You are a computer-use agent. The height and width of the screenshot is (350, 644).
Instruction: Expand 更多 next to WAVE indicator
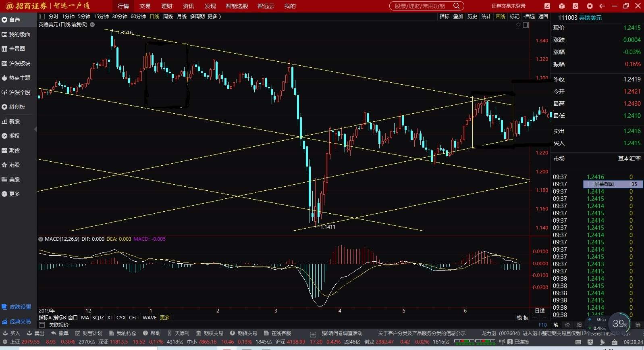click(x=165, y=318)
